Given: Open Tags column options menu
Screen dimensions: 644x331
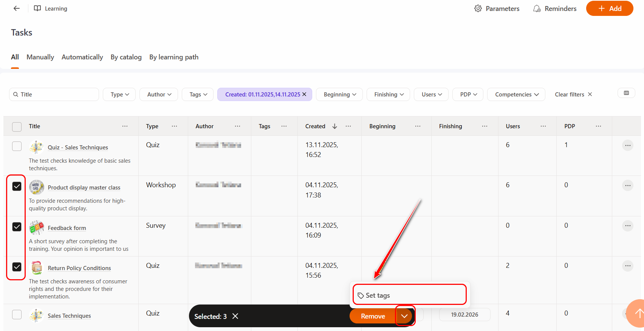Looking at the screenshot, I should coord(284,126).
